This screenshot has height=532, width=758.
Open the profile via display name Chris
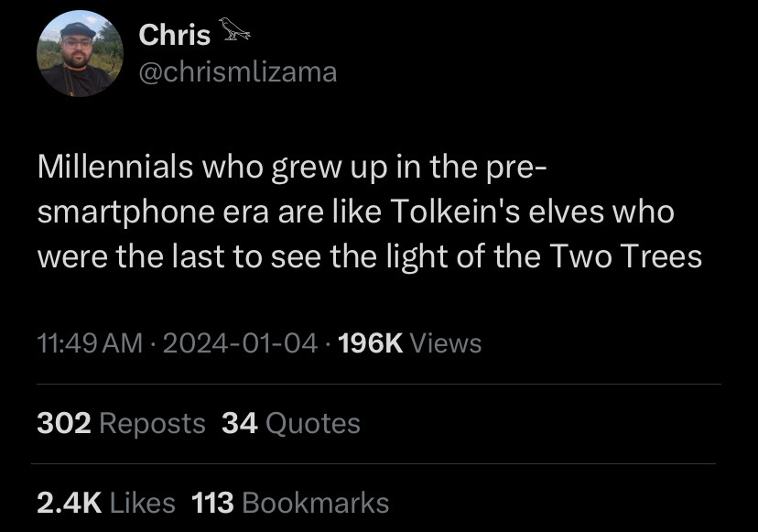(x=172, y=35)
